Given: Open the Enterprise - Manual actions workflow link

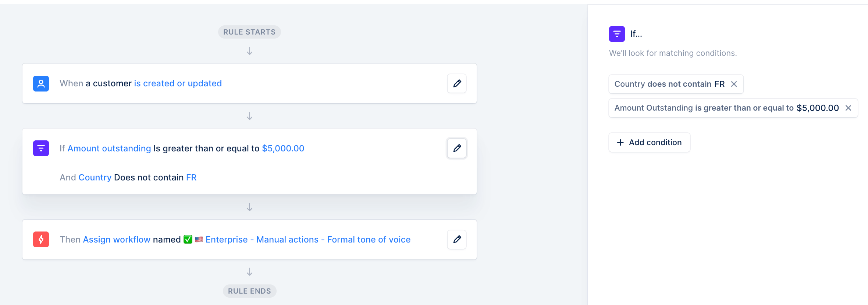Looking at the screenshot, I should tap(308, 240).
